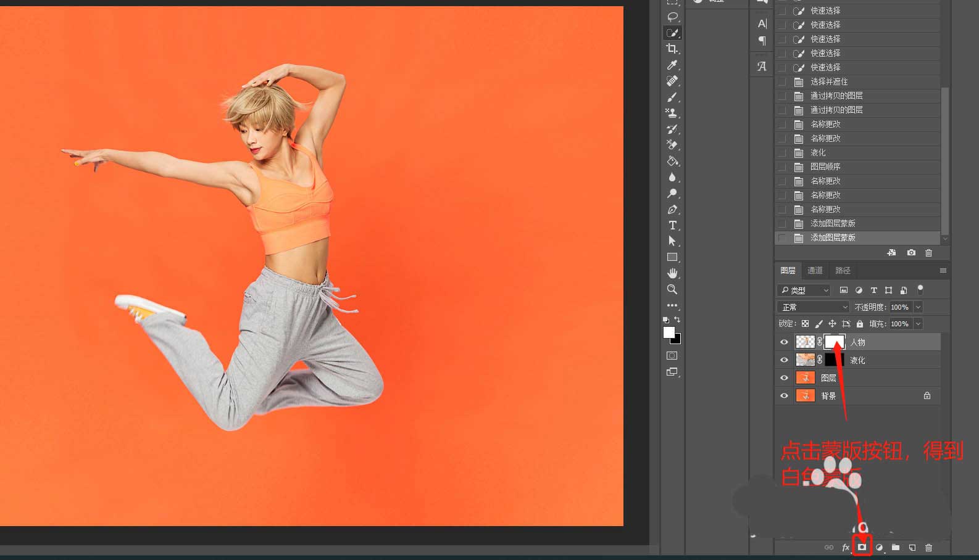
Task: Select the Lasso tool
Action: (672, 17)
